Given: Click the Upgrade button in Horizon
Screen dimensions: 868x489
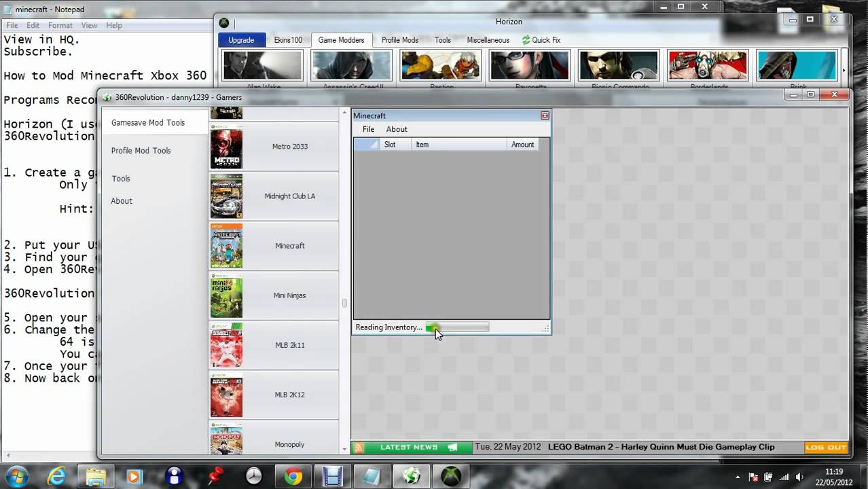Looking at the screenshot, I should [241, 40].
